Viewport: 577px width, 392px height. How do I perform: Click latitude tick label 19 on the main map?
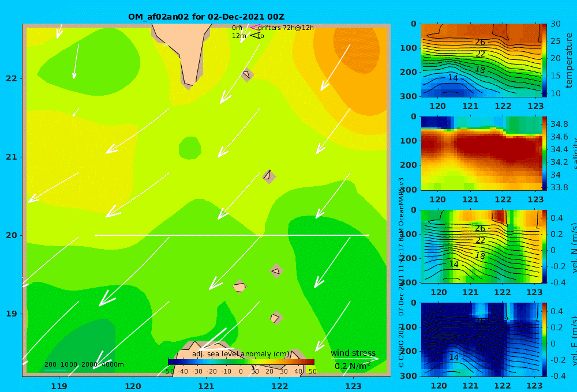pyautogui.click(x=12, y=314)
